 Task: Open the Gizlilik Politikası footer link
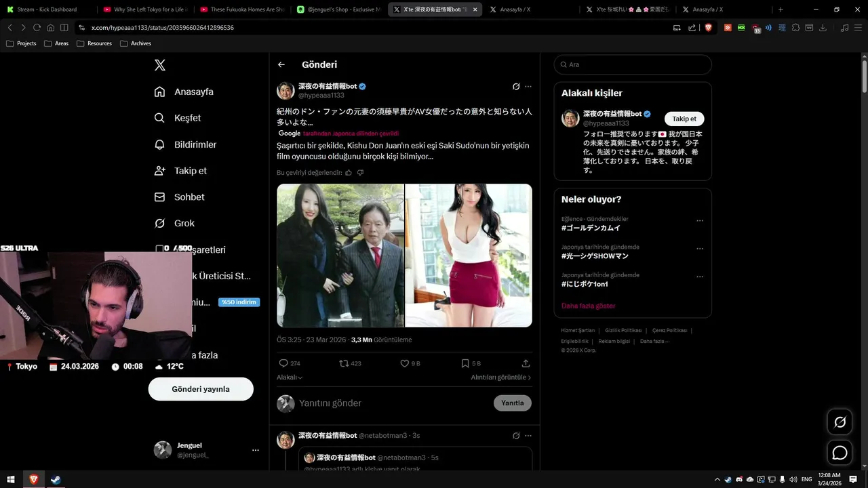pos(623,330)
